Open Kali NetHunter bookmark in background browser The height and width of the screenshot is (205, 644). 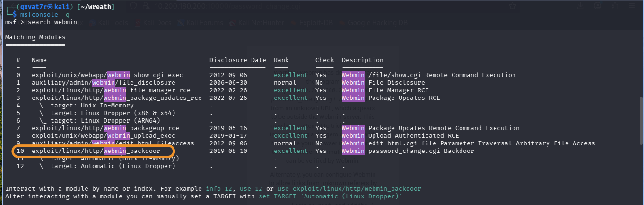258,22
